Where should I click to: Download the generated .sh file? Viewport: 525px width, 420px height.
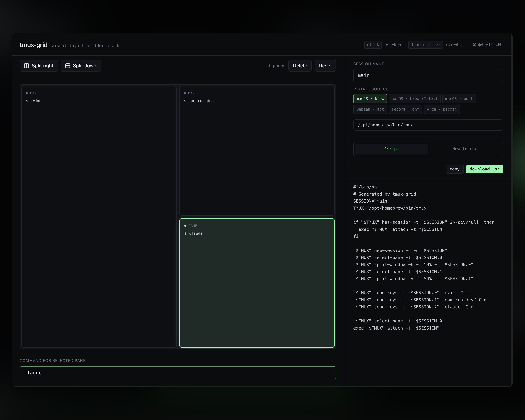(x=485, y=169)
